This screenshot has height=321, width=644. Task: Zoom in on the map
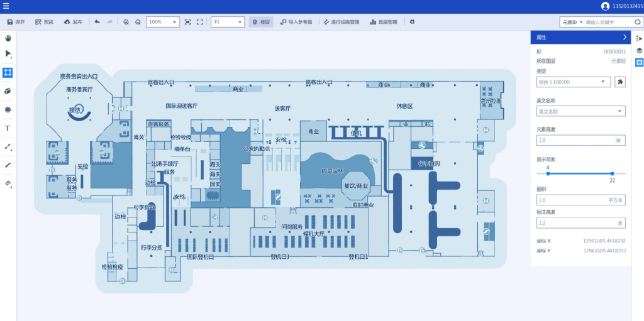(x=126, y=22)
